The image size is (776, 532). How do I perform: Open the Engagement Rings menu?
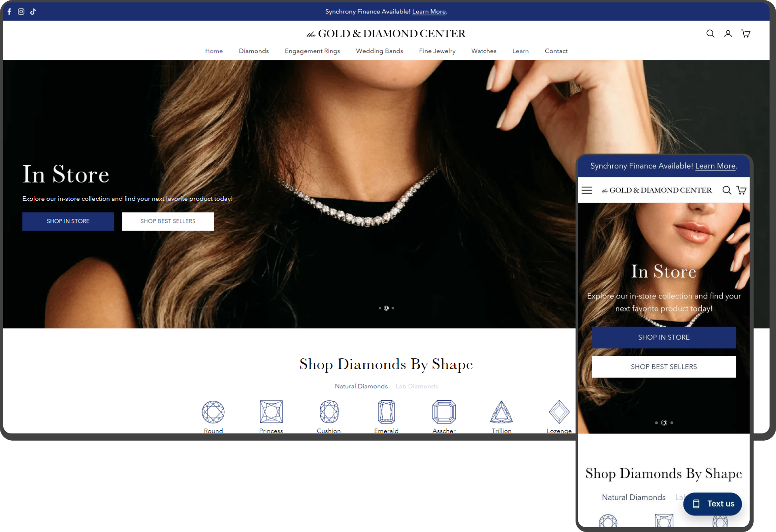pos(312,51)
